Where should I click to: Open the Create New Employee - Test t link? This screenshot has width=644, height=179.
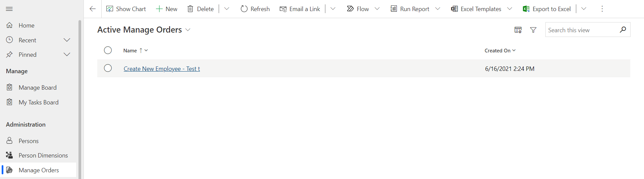click(x=162, y=69)
